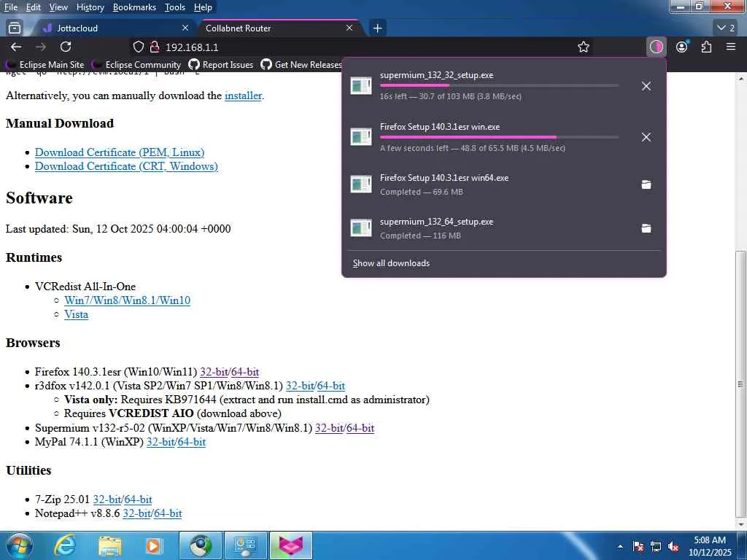This screenshot has height=560, width=747.
Task: Open the media player taskbar icon
Action: pyautogui.click(x=153, y=545)
